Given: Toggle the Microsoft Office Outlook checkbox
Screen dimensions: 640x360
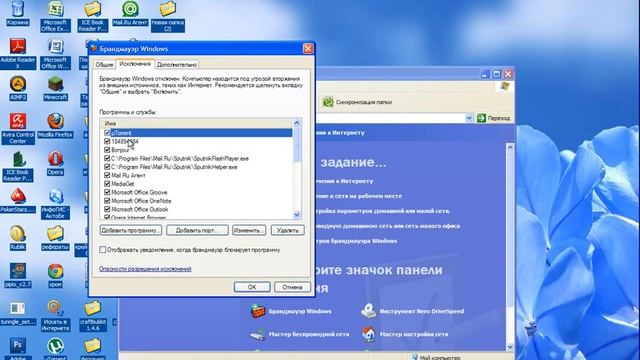Looking at the screenshot, I should 107,209.
